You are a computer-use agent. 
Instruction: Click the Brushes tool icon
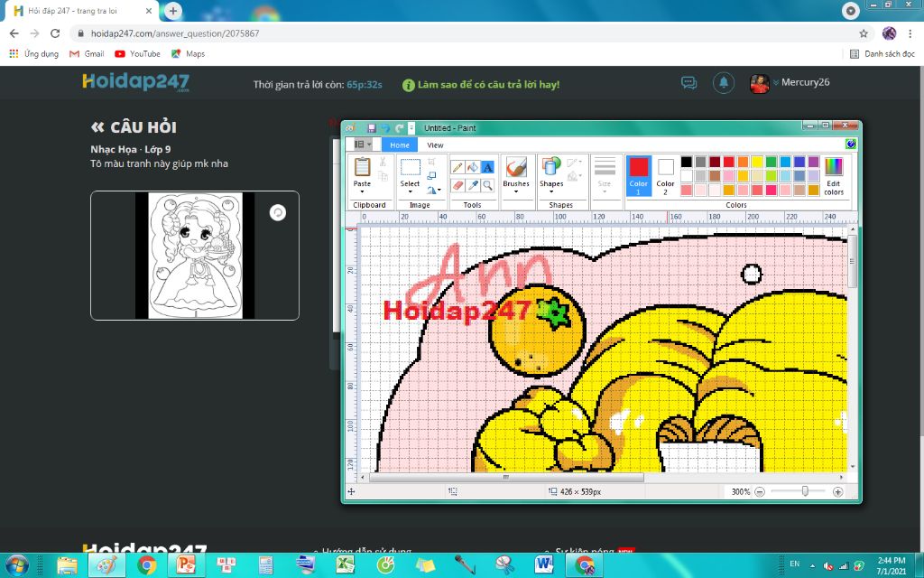[515, 167]
